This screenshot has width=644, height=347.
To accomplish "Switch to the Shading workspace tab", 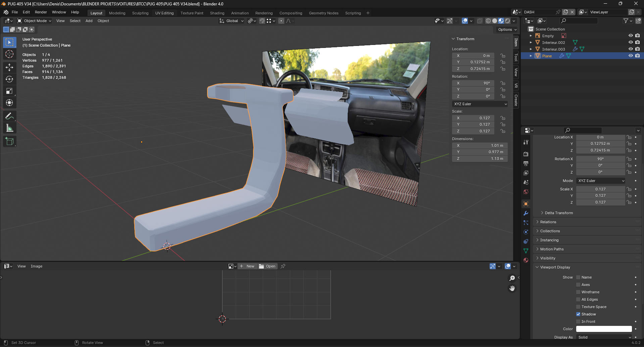I will click(x=217, y=13).
